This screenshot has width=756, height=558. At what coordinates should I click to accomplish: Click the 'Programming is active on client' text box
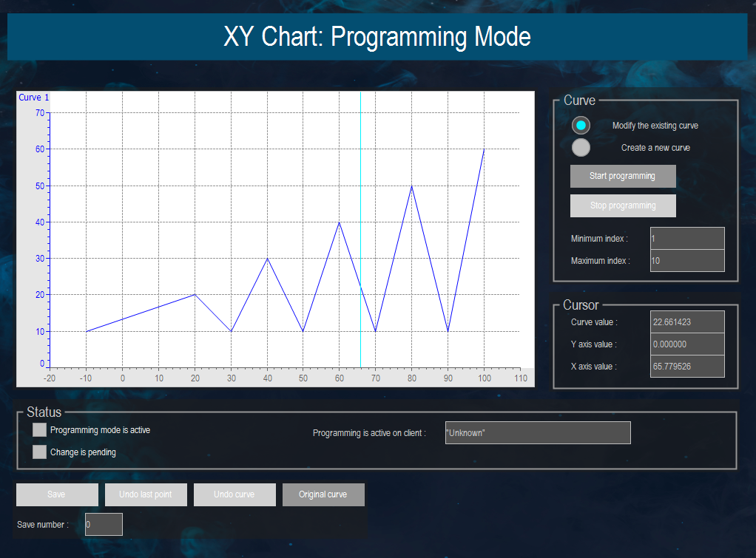[x=538, y=432]
